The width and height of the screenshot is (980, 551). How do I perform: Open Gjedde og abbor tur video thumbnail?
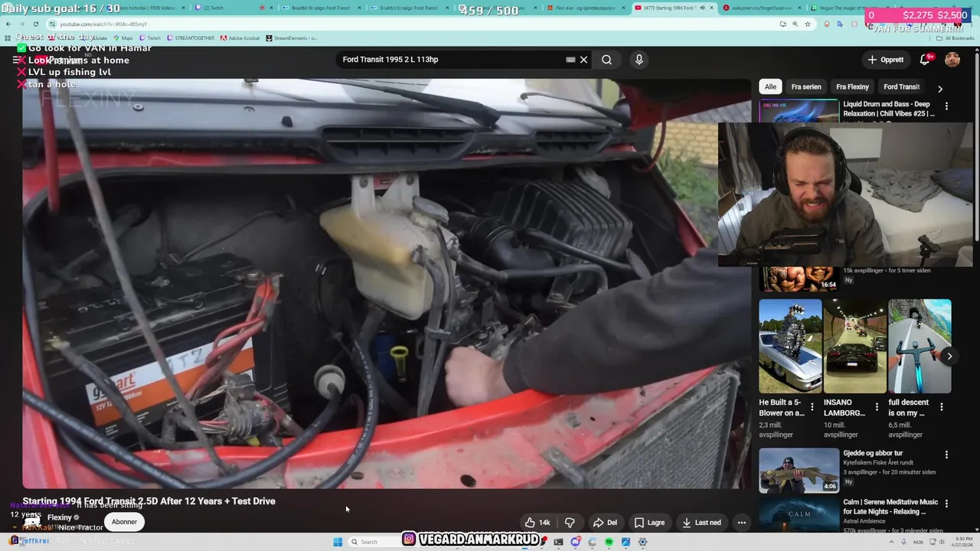[x=799, y=470]
